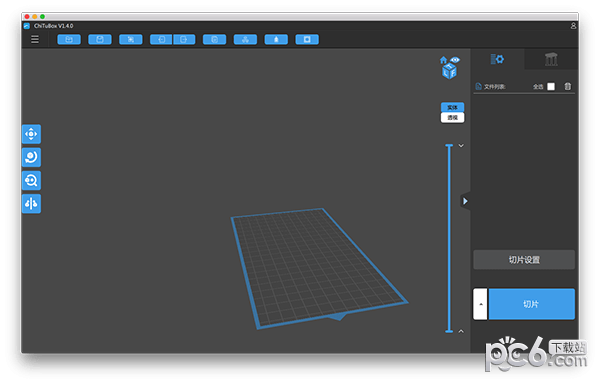600x384 pixels.
Task: Click the 文件列表 file list label
Action: (494, 87)
